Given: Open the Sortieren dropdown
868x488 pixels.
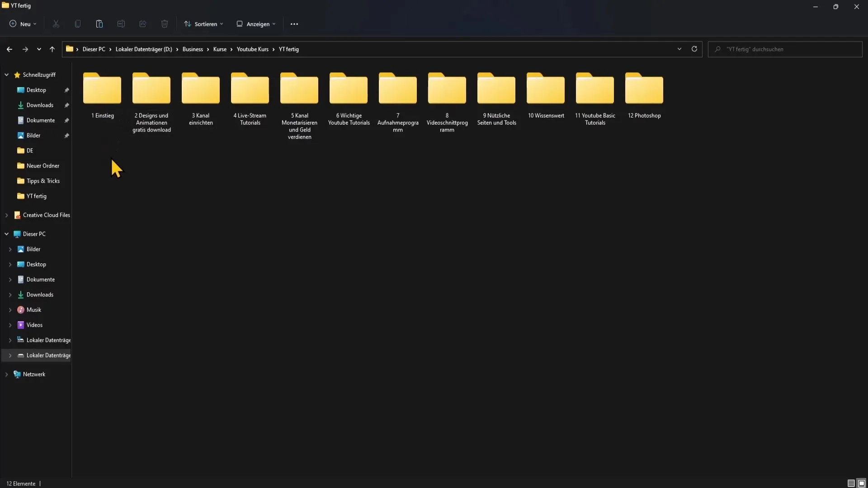Looking at the screenshot, I should (203, 24).
